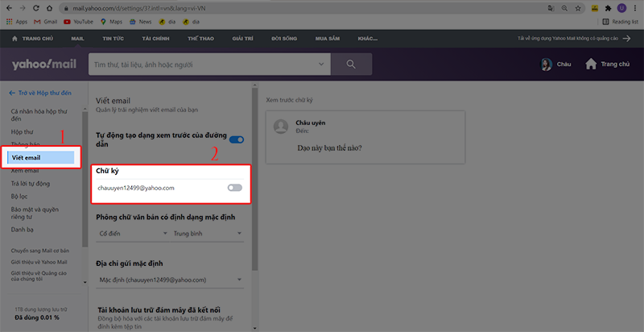Open Hộp thư settings section
The width and height of the screenshot is (644, 332).
[x=23, y=132]
